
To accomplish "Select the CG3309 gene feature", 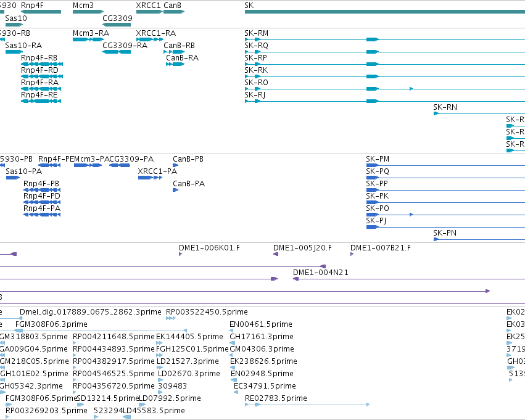I will tap(117, 25).
